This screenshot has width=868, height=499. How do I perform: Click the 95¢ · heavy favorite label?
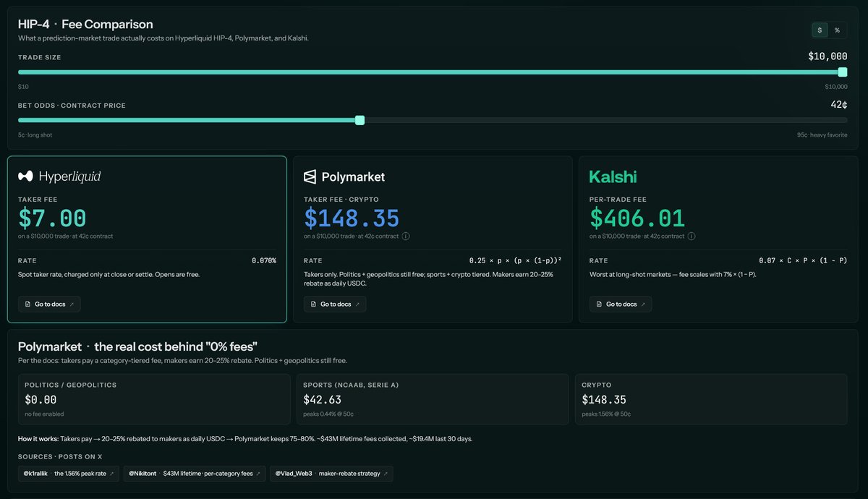822,135
